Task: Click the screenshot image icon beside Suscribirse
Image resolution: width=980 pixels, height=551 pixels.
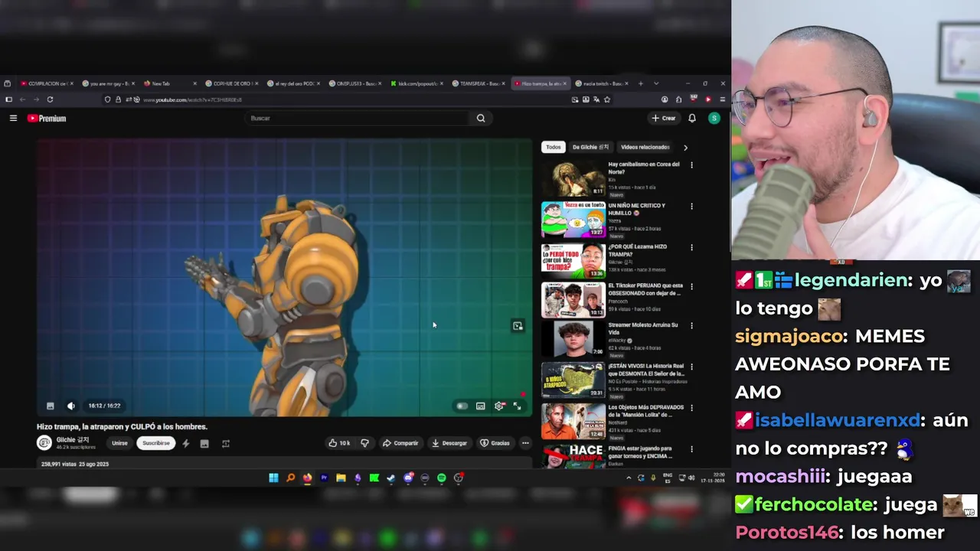Action: (x=204, y=443)
